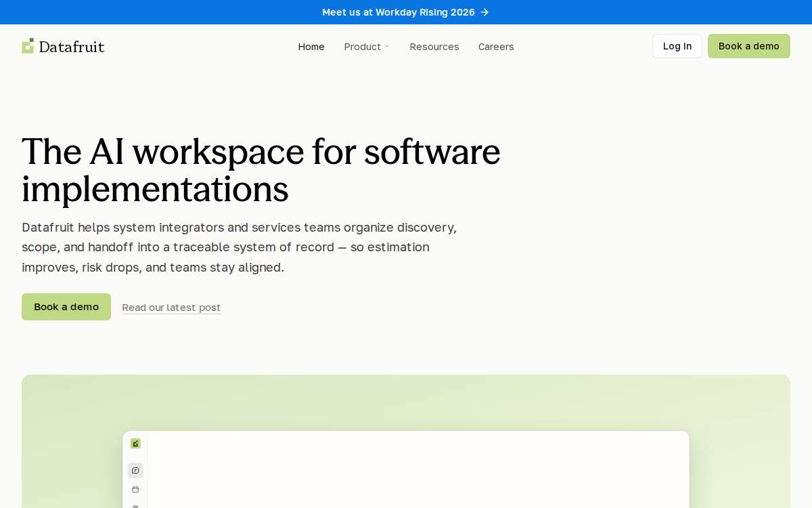Follow the Read our latest post link
Screen dimensions: 812x508
tap(171, 308)
